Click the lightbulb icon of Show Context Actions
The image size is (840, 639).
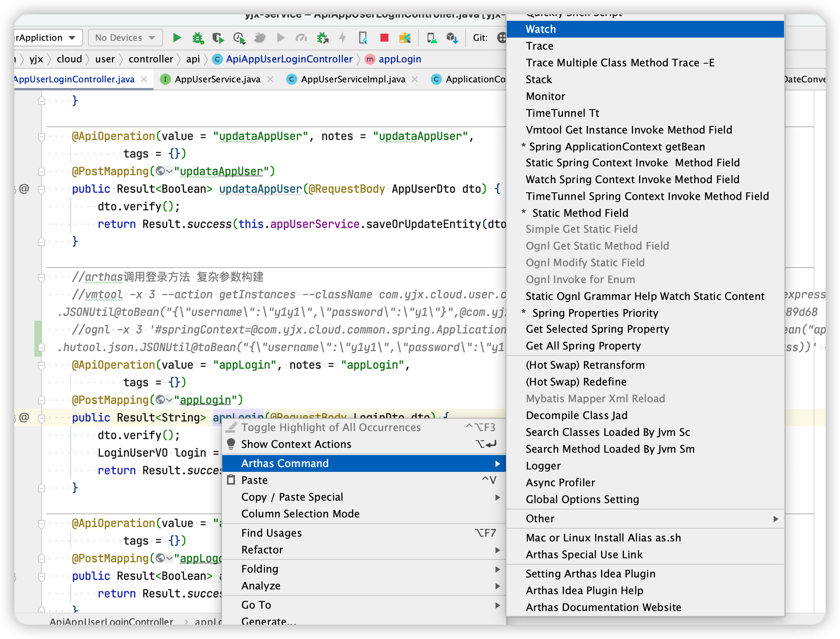231,444
